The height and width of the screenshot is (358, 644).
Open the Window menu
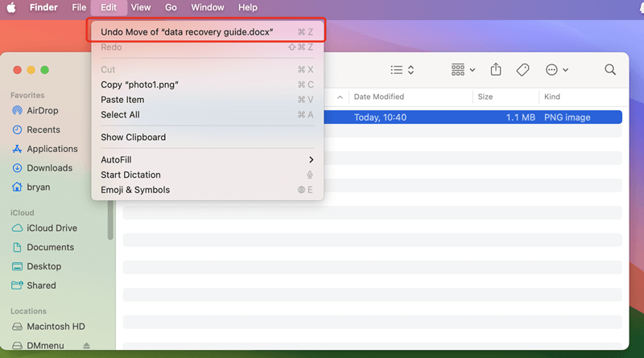[x=208, y=7]
